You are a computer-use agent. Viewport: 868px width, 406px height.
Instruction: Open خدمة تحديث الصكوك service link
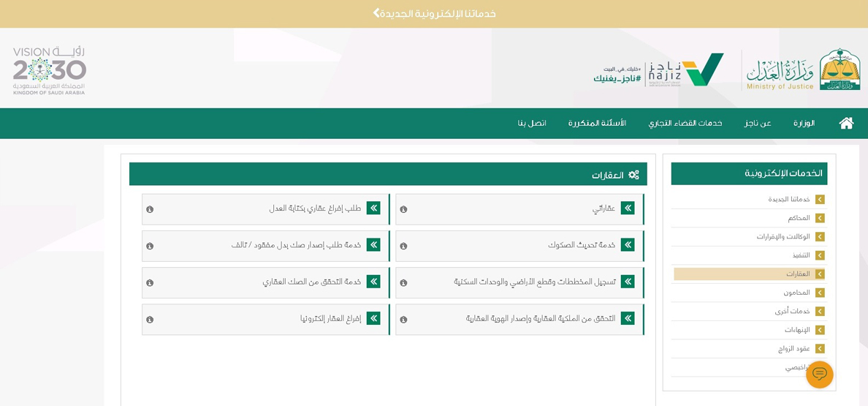[582, 245]
